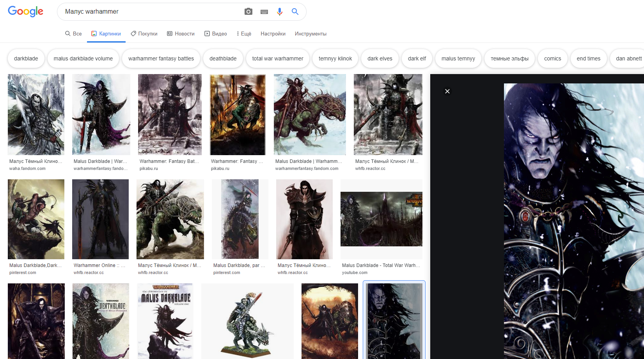Filter by dark elves chip
The width and height of the screenshot is (644, 359).
point(380,58)
